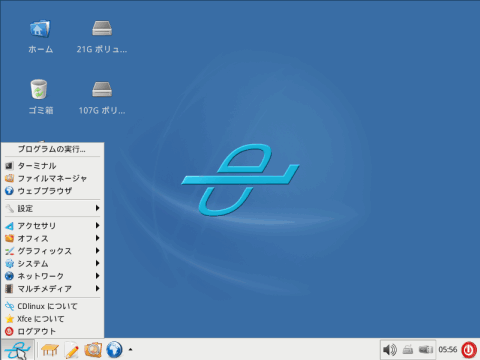Expand the ネットワーク submenu

(53, 276)
